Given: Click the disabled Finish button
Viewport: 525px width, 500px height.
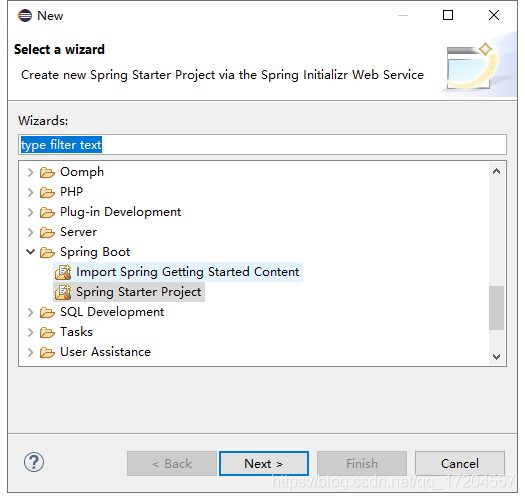Looking at the screenshot, I should pos(362,463).
